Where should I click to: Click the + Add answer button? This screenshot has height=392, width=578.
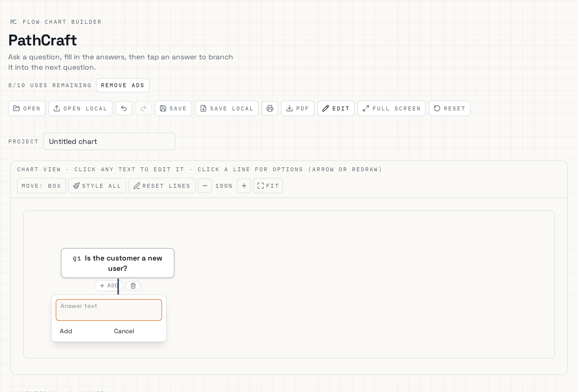[x=109, y=286]
